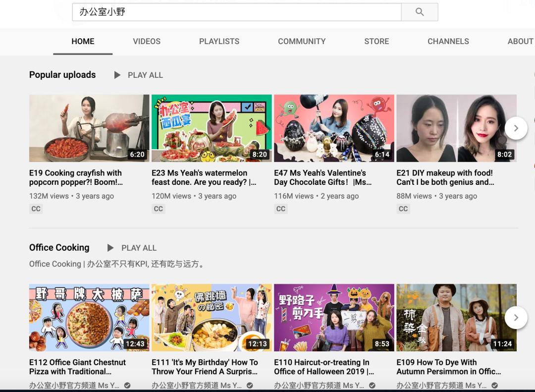The height and width of the screenshot is (392, 535).
Task: Click verified checkmark beside E112 channel name
Action: point(127,386)
